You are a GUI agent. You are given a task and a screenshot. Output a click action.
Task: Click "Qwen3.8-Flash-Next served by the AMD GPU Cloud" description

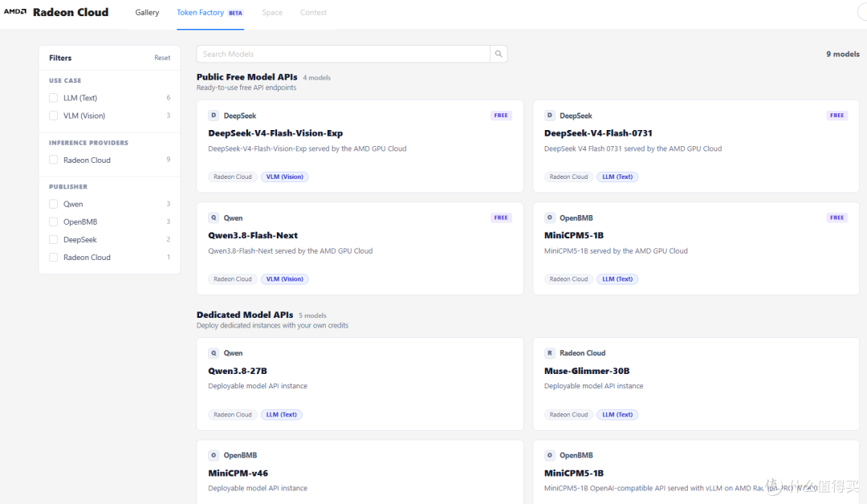click(x=291, y=251)
